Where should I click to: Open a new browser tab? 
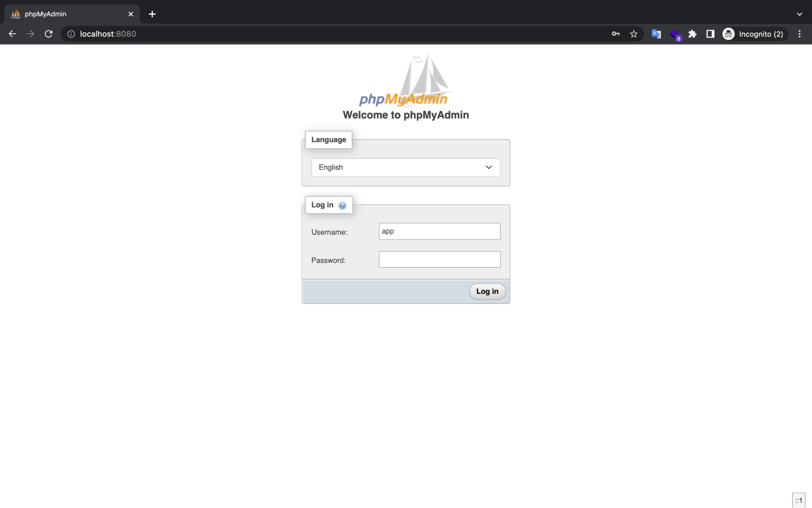pos(152,14)
